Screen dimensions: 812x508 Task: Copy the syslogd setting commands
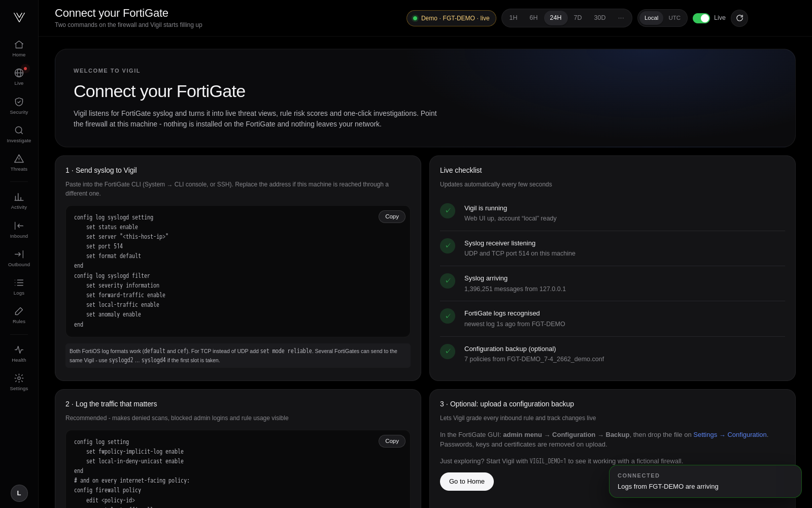pos(392,216)
